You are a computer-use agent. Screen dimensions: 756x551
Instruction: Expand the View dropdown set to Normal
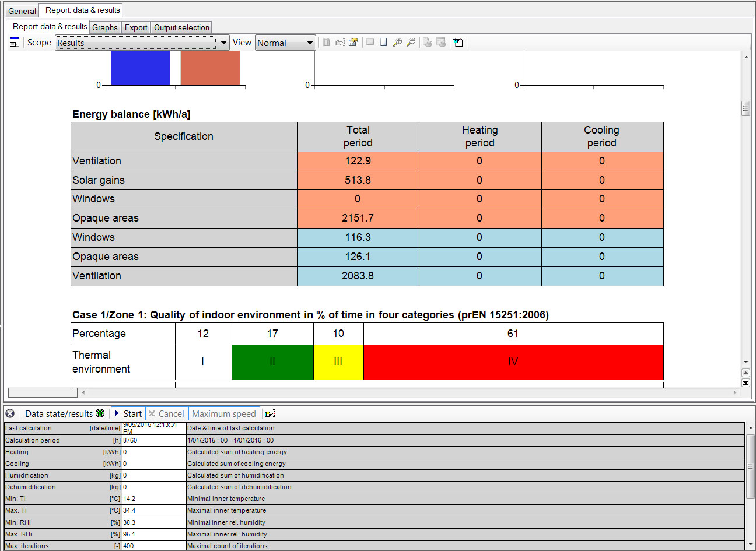(285, 43)
